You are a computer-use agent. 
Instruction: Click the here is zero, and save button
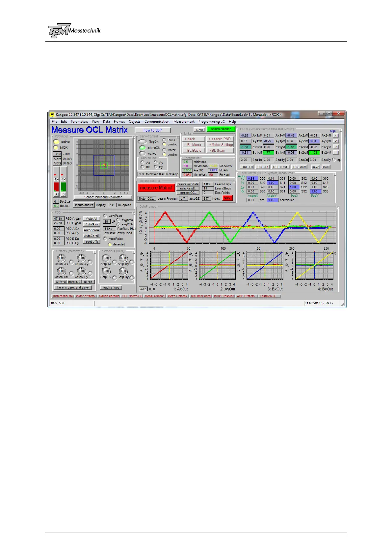[73, 288]
